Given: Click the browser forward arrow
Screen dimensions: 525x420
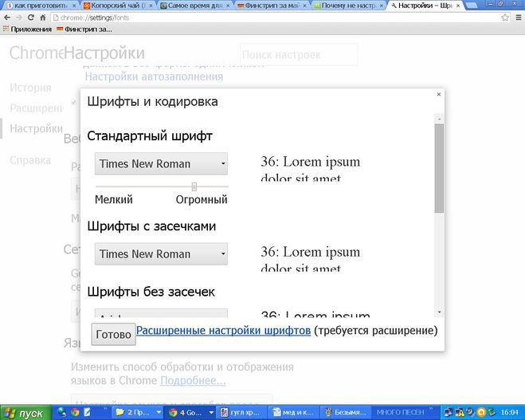Looking at the screenshot, I should click(x=19, y=18).
